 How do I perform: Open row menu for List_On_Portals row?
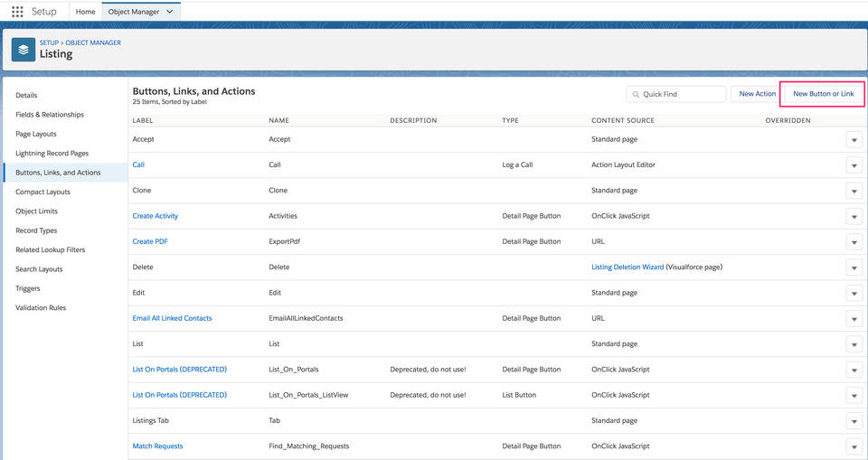tap(854, 370)
